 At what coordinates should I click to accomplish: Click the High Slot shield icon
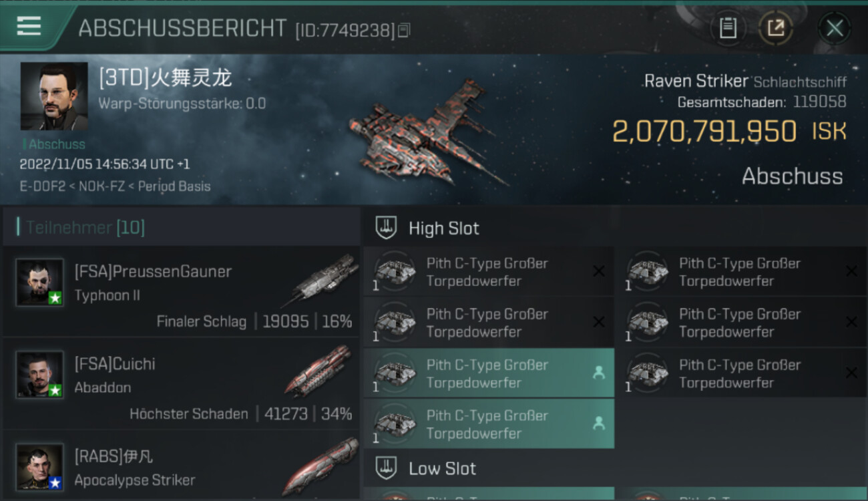pyautogui.click(x=386, y=228)
